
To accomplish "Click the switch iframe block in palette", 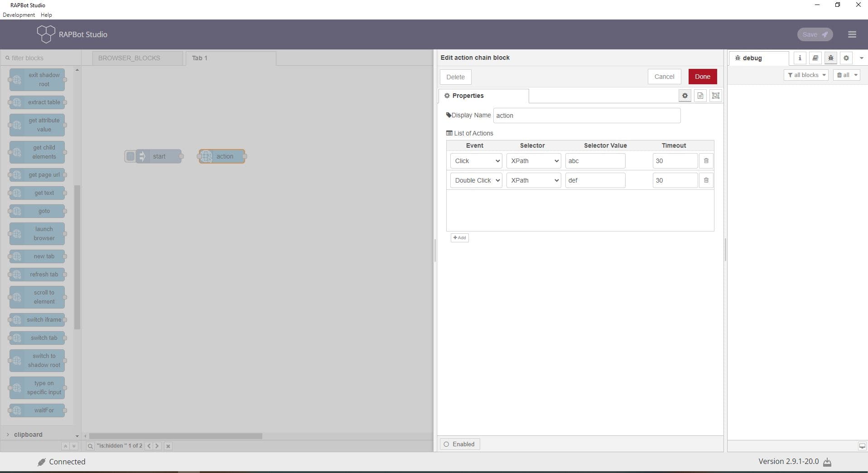I will pyautogui.click(x=37, y=320).
